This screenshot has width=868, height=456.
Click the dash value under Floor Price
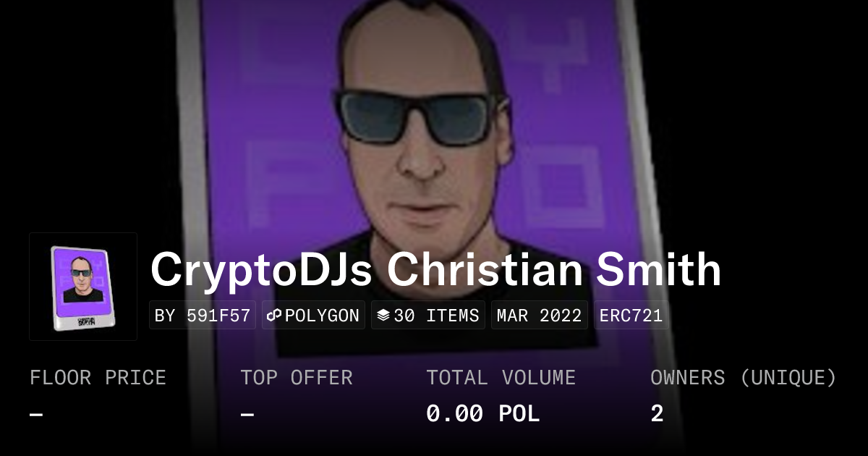click(36, 415)
